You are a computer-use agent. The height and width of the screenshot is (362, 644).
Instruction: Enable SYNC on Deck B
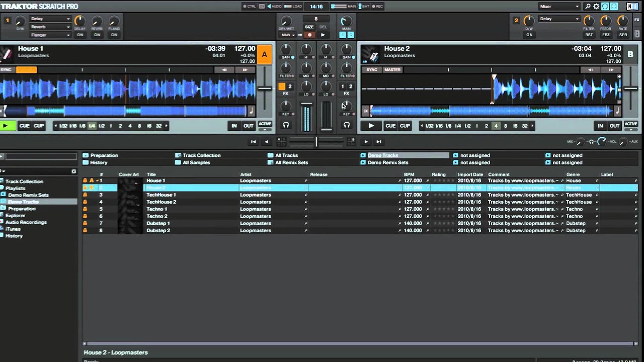click(x=372, y=70)
